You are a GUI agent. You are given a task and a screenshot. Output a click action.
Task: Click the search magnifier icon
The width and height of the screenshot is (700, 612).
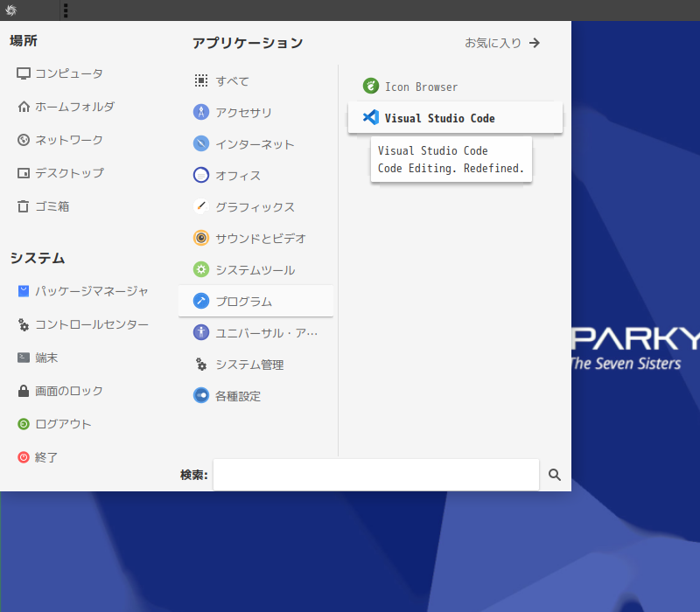(x=555, y=475)
